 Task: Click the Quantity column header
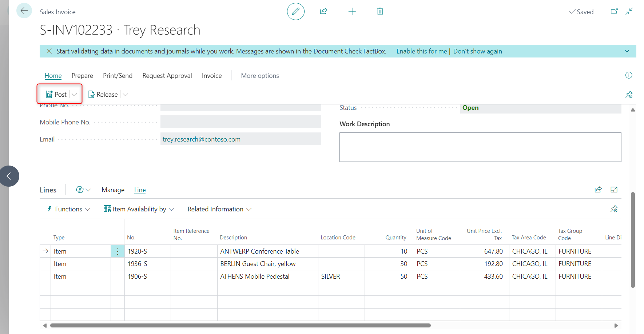pos(396,238)
